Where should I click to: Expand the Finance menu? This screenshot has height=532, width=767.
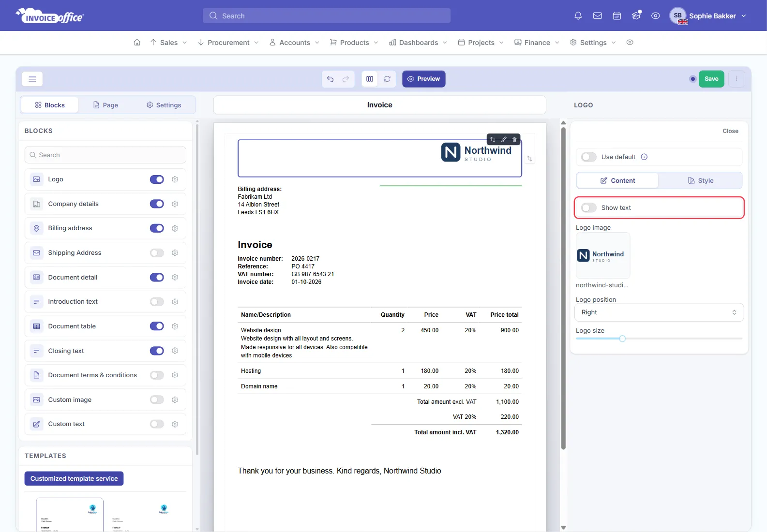(537, 43)
